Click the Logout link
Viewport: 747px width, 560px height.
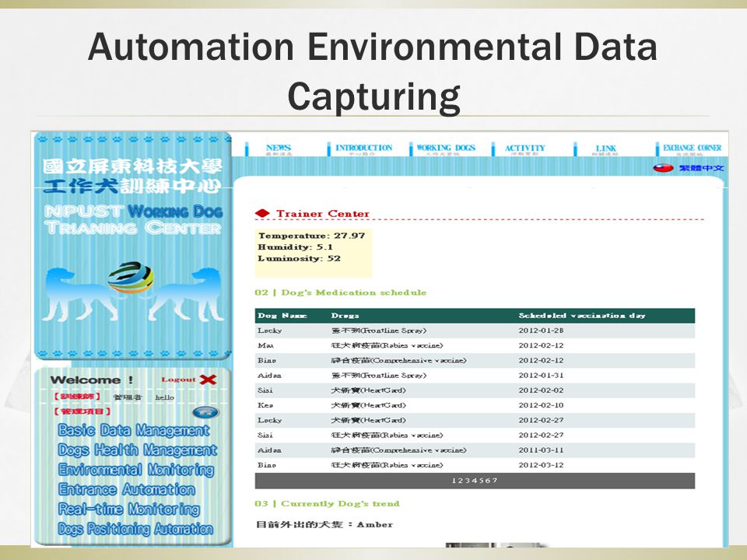click(x=178, y=380)
